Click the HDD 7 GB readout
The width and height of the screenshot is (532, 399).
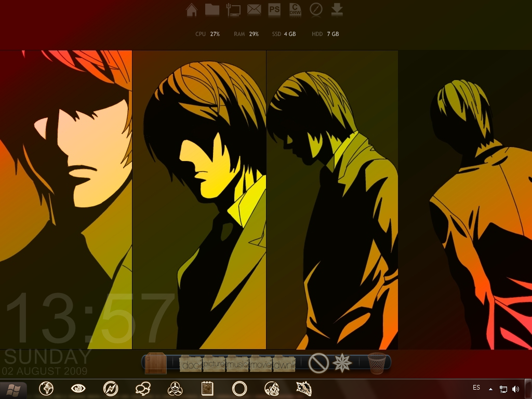tap(325, 34)
